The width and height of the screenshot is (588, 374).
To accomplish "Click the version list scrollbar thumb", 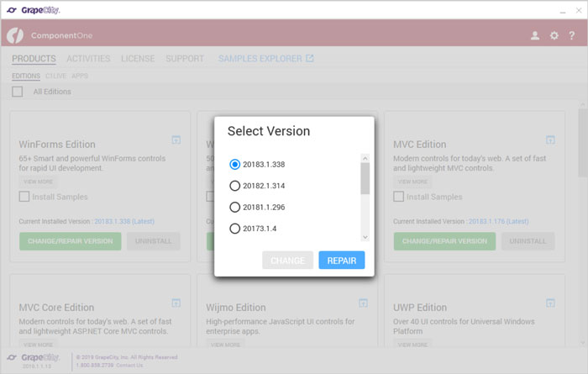I will click(365, 178).
